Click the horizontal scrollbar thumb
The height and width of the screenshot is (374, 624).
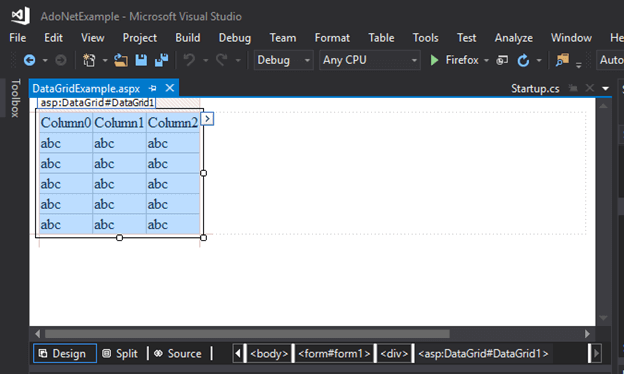click(x=247, y=333)
